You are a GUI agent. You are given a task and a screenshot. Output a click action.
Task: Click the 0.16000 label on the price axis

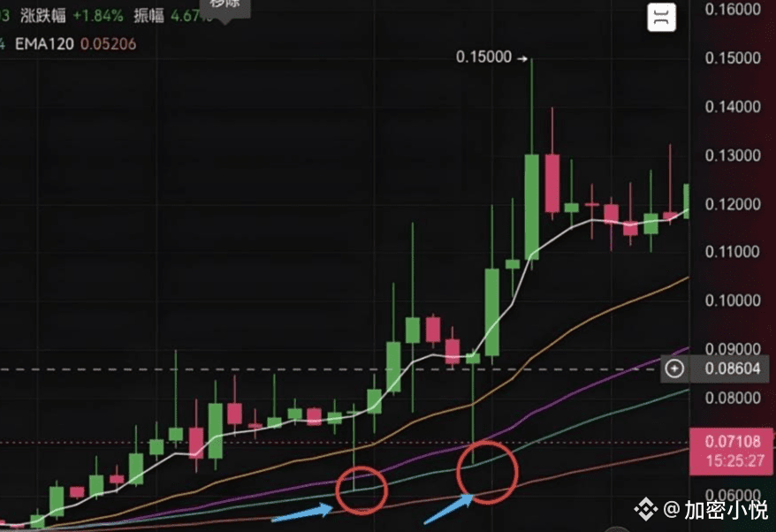(733, 10)
